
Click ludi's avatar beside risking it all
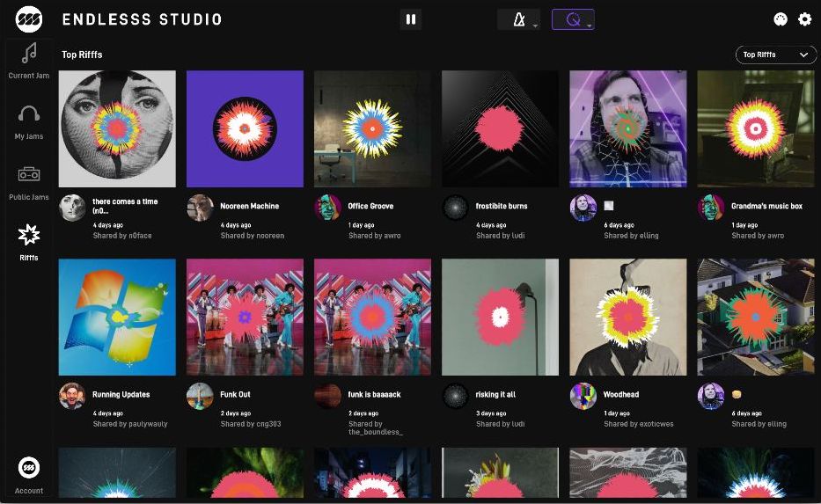456,396
